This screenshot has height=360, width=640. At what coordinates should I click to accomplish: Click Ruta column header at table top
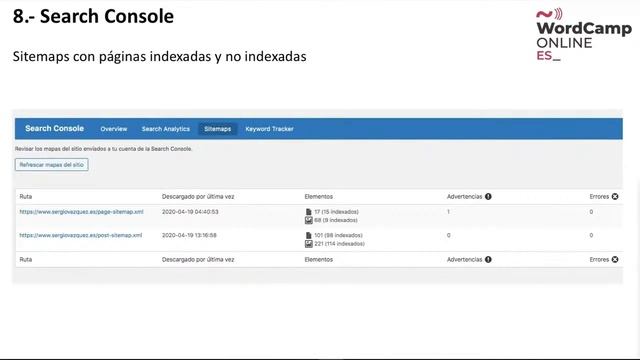click(x=25, y=197)
